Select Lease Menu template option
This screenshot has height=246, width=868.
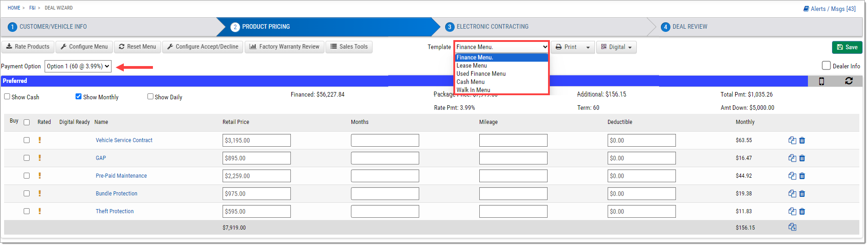[502, 66]
